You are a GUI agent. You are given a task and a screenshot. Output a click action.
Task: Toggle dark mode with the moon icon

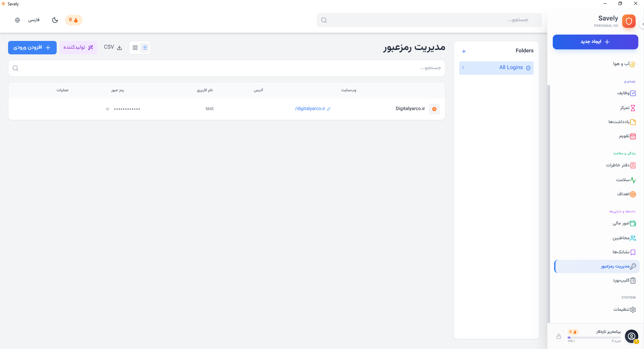[x=55, y=20]
